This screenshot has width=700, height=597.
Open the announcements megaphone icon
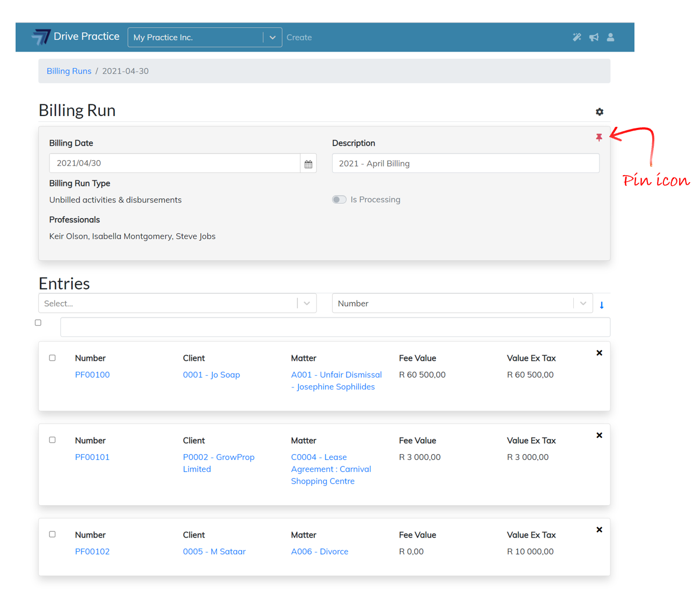click(594, 37)
